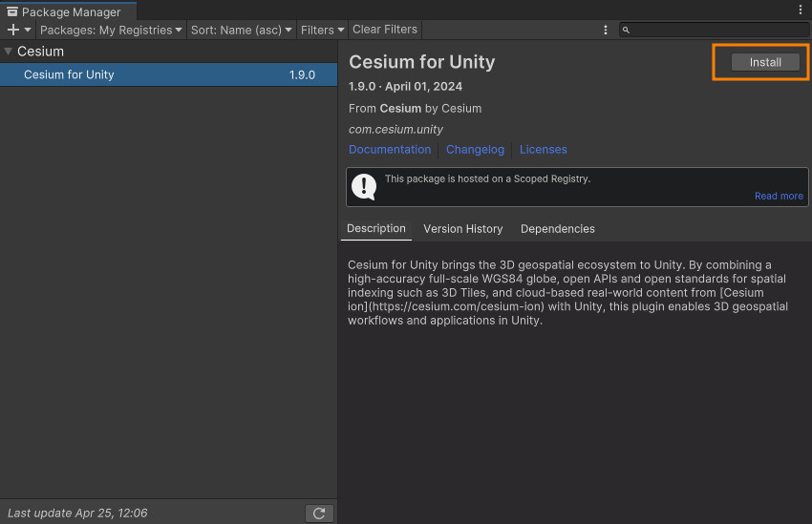The width and height of the screenshot is (812, 524).
Task: Collapse the Cesium registry group
Action: point(9,52)
